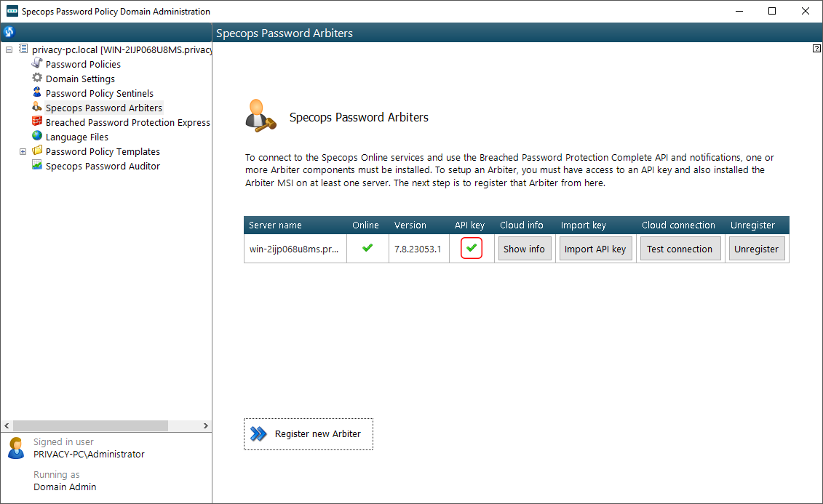Click the Cloud info column header
The height and width of the screenshot is (504, 823).
tap(525, 225)
